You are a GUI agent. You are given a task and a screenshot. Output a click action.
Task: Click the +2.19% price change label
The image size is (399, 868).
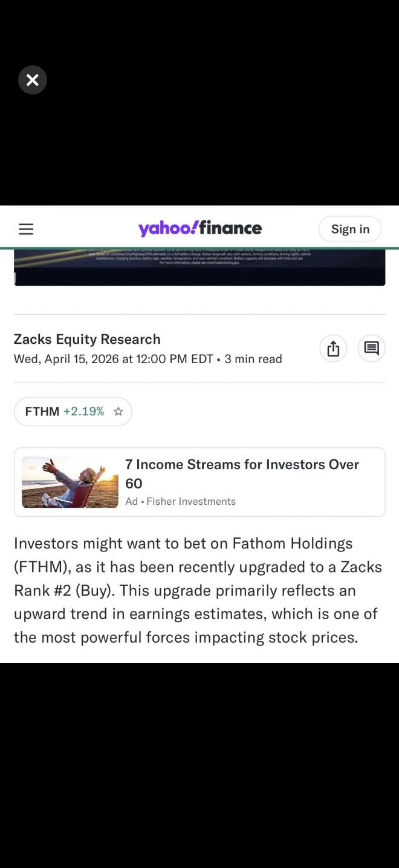pos(83,412)
